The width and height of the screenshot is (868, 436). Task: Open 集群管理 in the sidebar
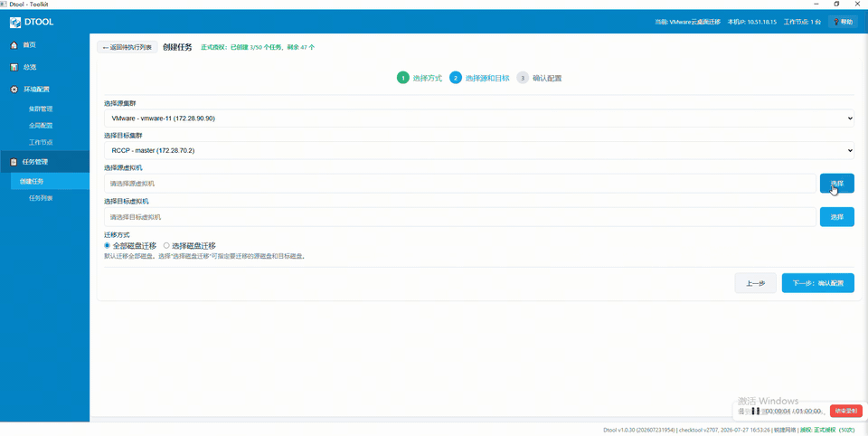tap(41, 109)
